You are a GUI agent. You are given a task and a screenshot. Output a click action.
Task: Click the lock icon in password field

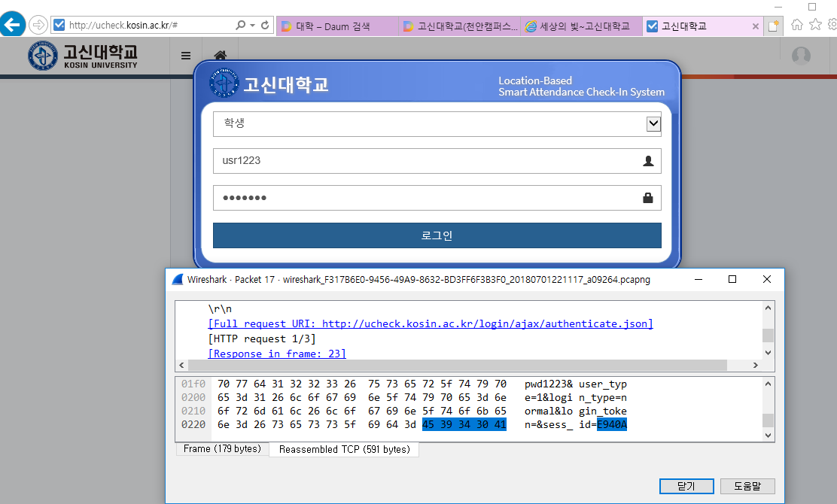647,198
